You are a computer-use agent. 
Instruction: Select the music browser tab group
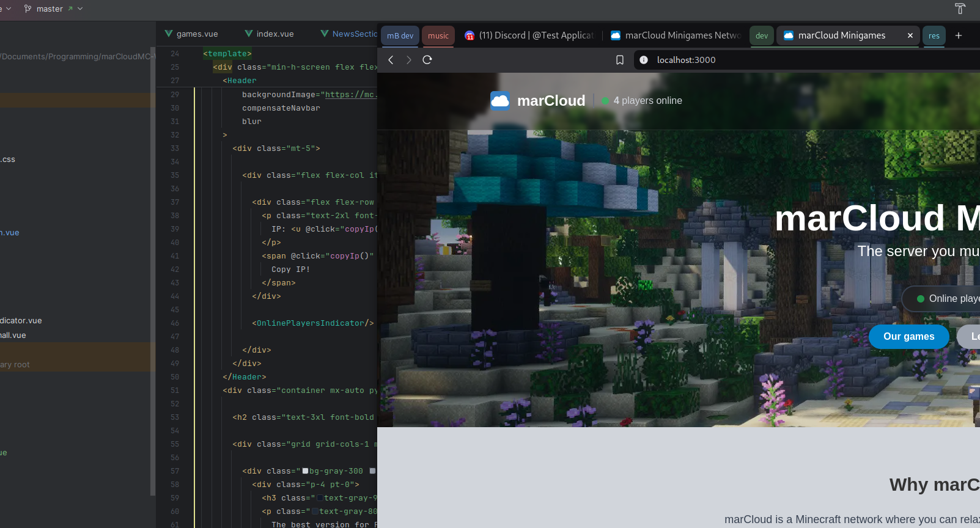438,35
